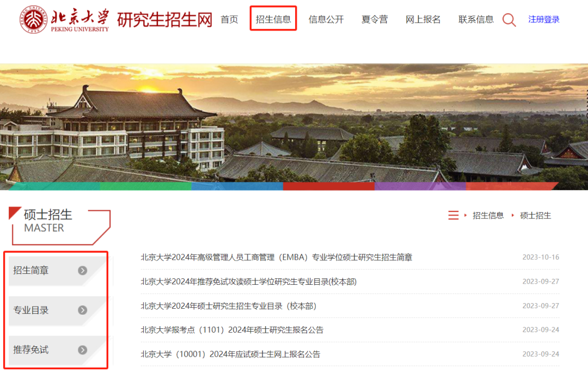Click the Peking University logo emblem
The image size is (588, 373).
[x=34, y=20]
